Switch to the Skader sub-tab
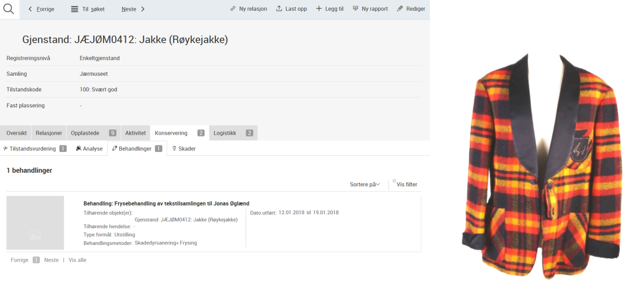644x290 pixels. (x=184, y=149)
